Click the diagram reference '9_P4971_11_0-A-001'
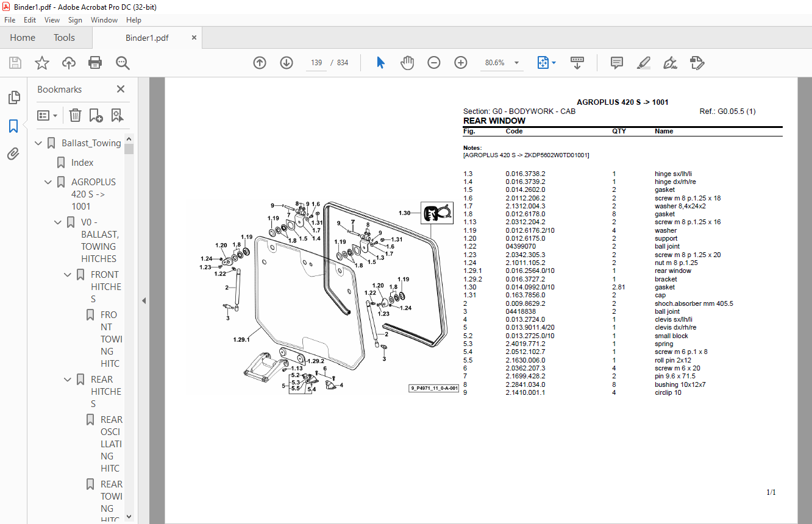This screenshot has width=812, height=524. (433, 388)
